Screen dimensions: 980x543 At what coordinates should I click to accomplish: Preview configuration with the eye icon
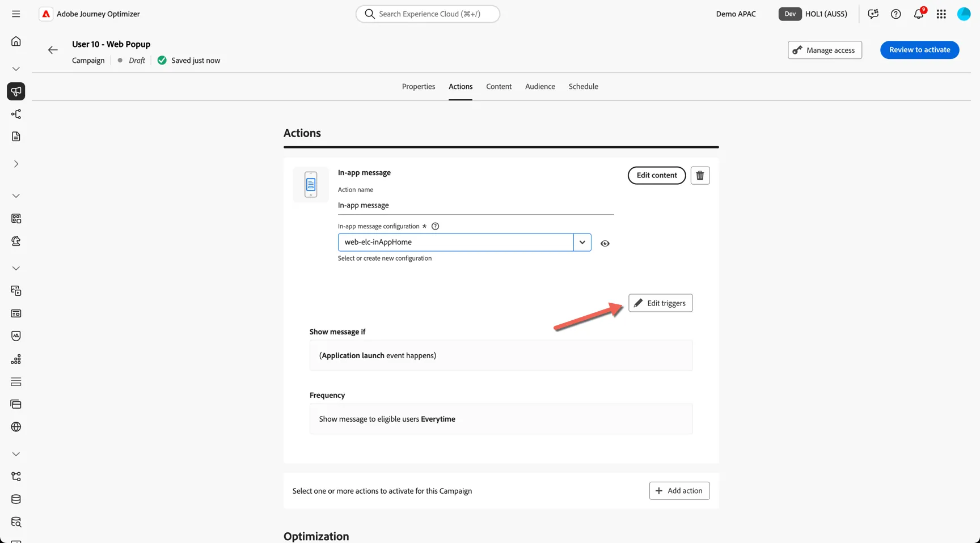[x=605, y=243]
